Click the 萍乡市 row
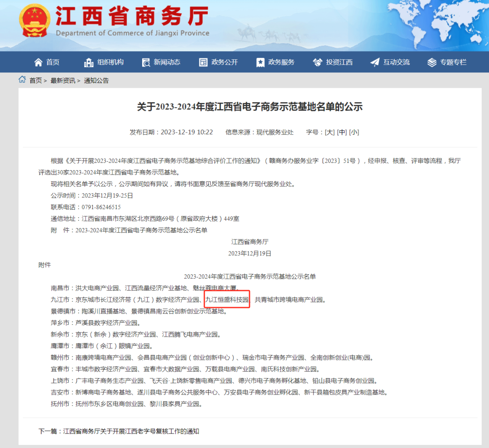This screenshot has height=448, width=489. point(96,323)
